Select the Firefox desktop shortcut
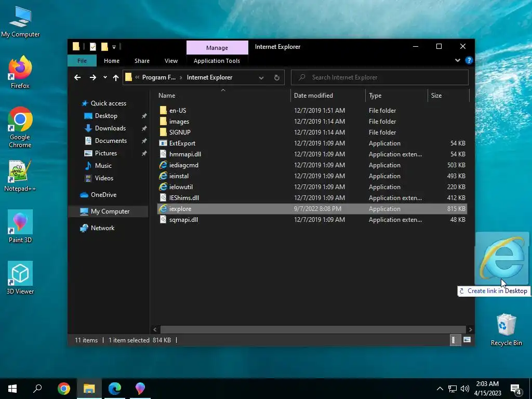Viewport: 532px width, 399px height. 20,72
